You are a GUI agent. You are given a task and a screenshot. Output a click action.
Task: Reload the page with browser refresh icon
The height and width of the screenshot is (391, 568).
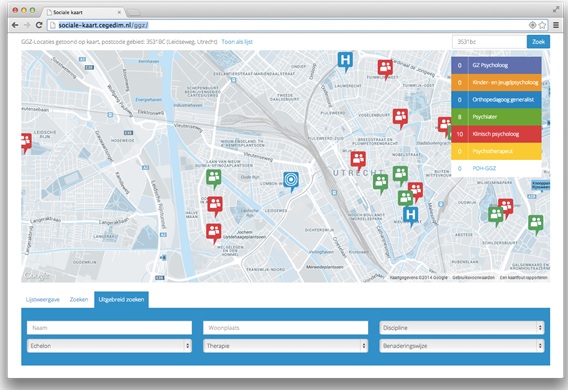39,25
